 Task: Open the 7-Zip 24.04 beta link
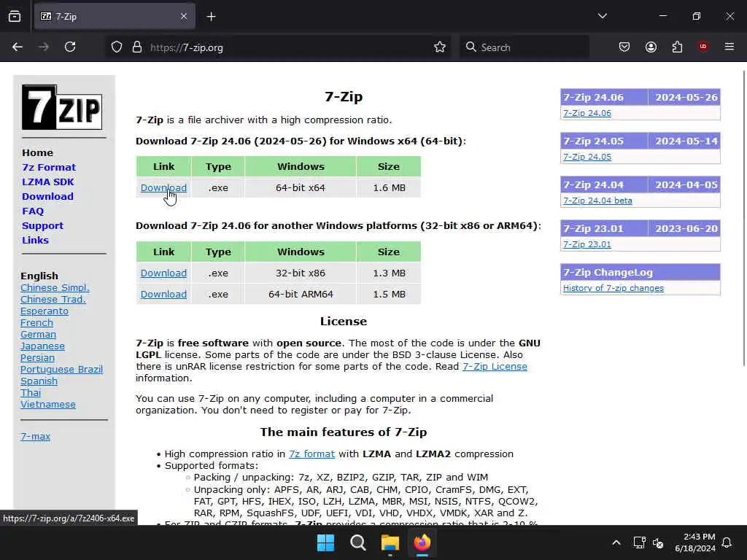pos(597,201)
